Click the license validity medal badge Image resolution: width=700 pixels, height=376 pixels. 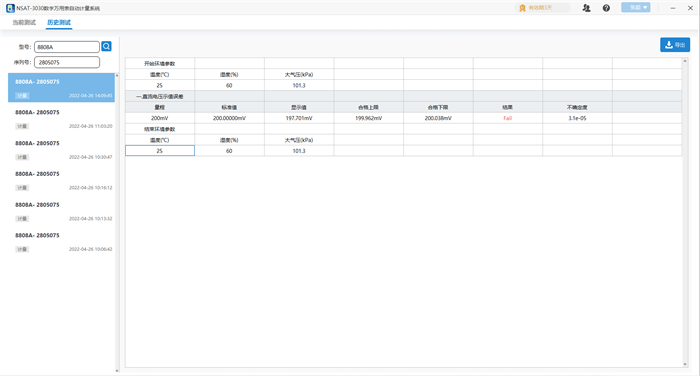(542, 8)
